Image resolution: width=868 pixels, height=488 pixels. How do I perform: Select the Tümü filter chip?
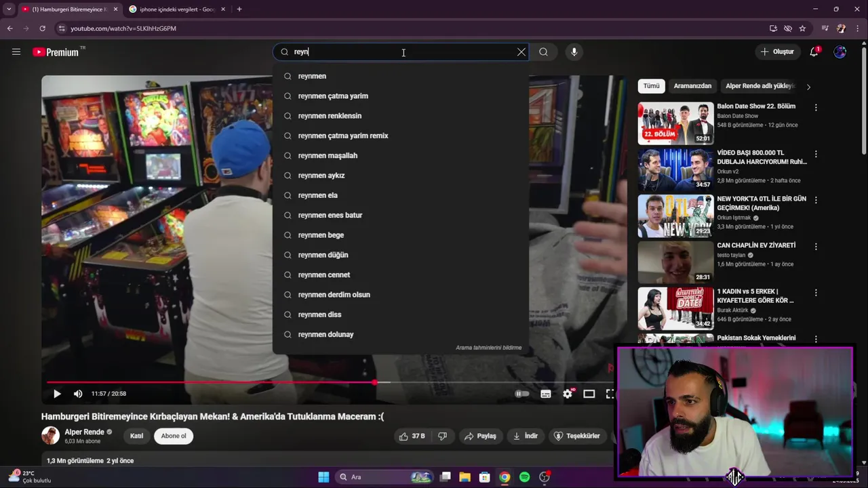651,86
